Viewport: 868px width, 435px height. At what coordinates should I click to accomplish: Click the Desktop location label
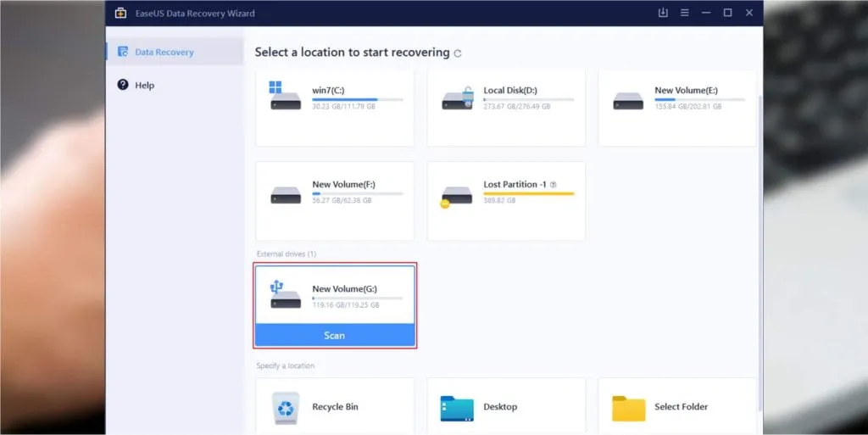500,407
